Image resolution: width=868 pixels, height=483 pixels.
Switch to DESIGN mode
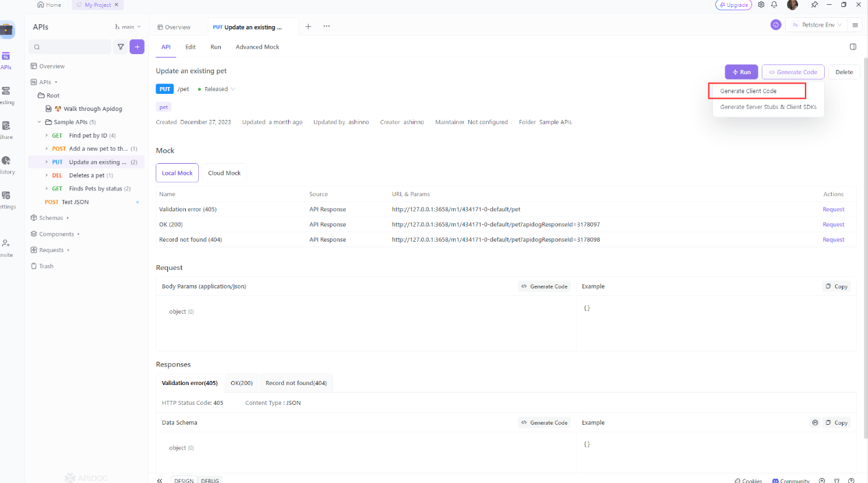click(x=184, y=480)
